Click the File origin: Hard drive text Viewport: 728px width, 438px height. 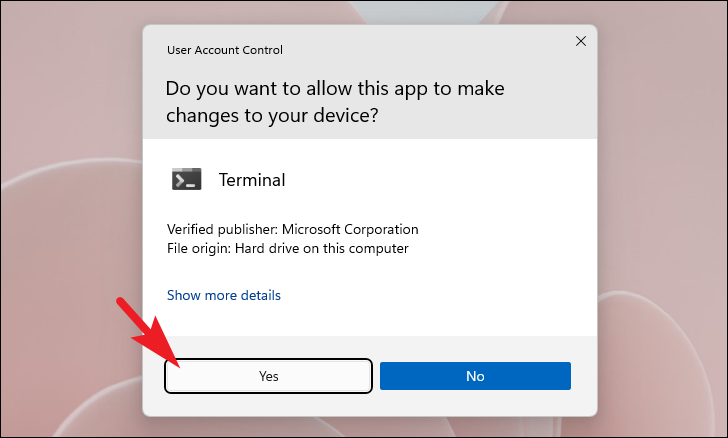[x=287, y=248]
